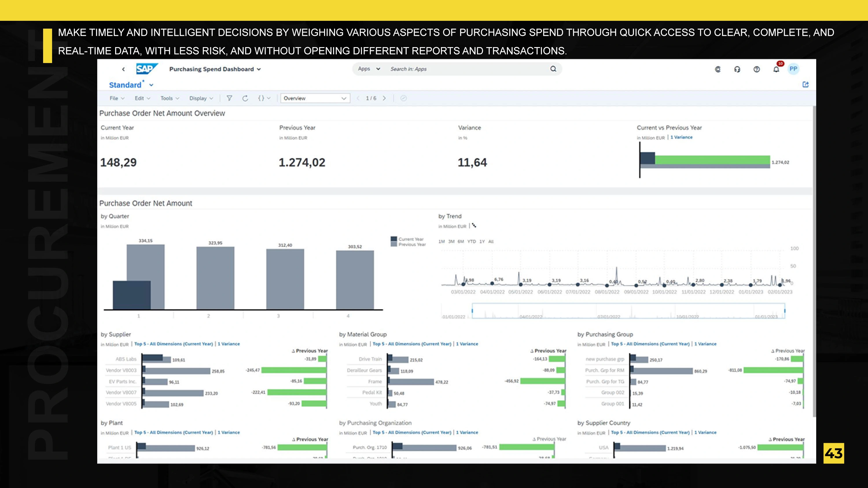The height and width of the screenshot is (488, 868).
Task: Click the 1 Variance link by Supplier
Action: 229,344
